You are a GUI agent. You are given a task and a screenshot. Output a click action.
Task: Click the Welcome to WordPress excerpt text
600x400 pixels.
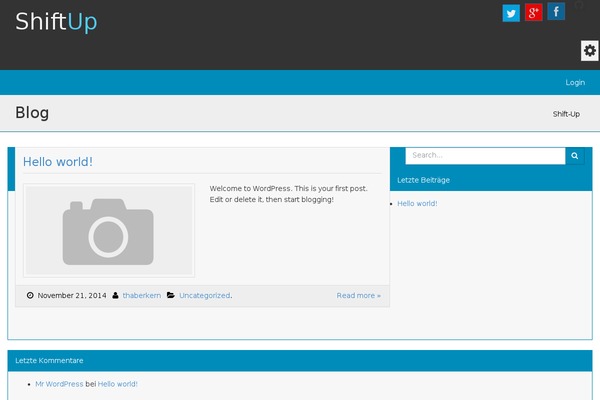click(289, 194)
